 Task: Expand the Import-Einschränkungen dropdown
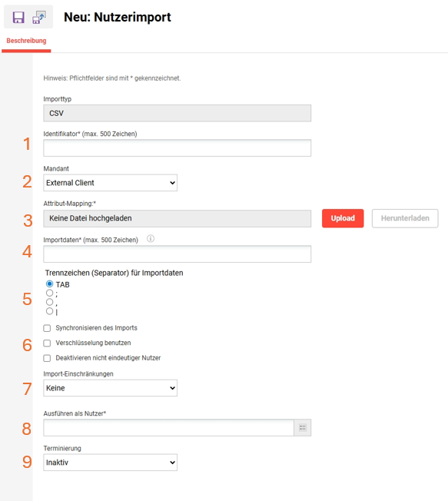[x=110, y=388]
